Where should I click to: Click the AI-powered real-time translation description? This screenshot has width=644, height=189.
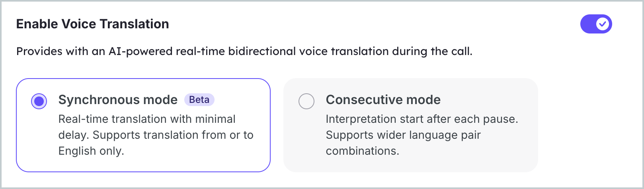[x=244, y=51]
